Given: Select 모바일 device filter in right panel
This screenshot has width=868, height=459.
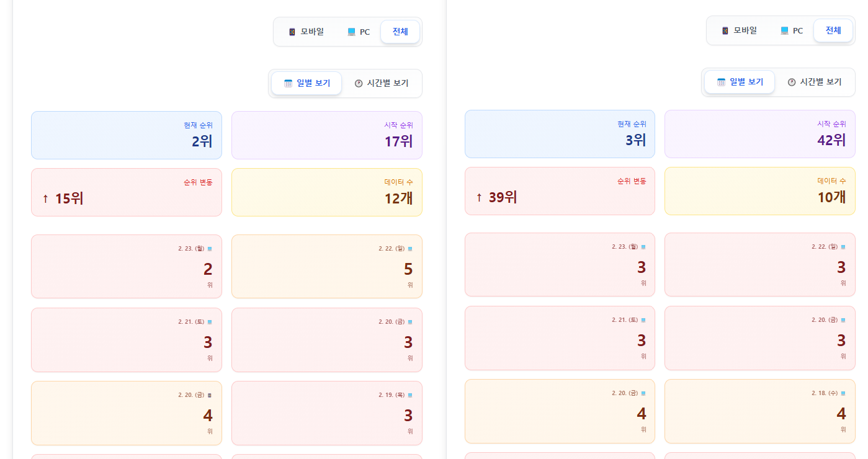Looking at the screenshot, I should 739,30.
